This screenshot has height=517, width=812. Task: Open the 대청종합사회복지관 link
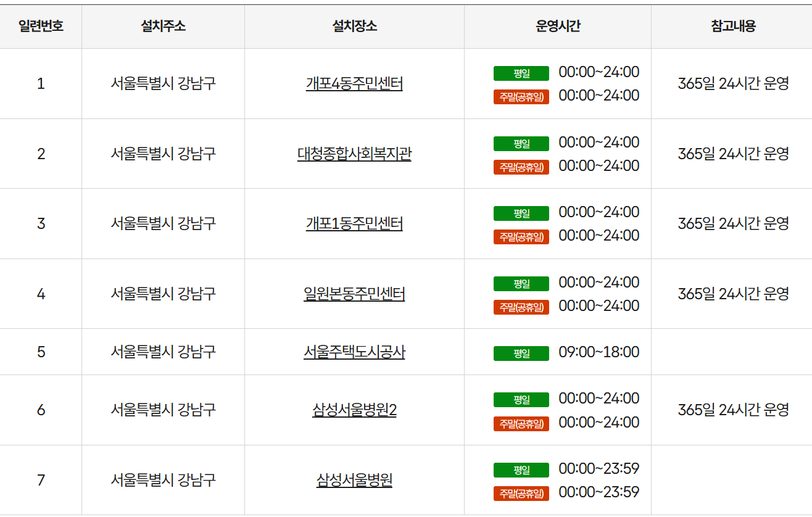click(355, 154)
